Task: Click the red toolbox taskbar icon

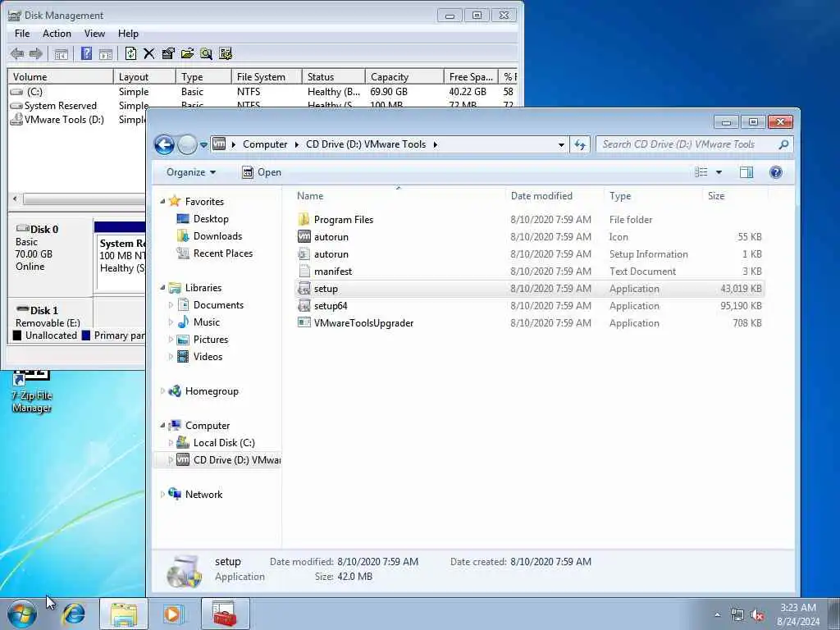Action: pyautogui.click(x=225, y=614)
